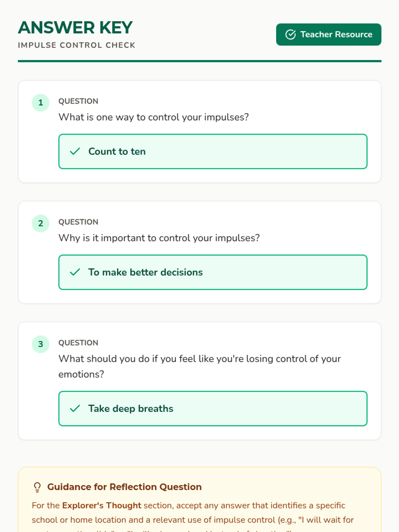Viewport: 399px width, 532px height.
Task: Click the question about losing control of emotions
Action: pos(199,366)
